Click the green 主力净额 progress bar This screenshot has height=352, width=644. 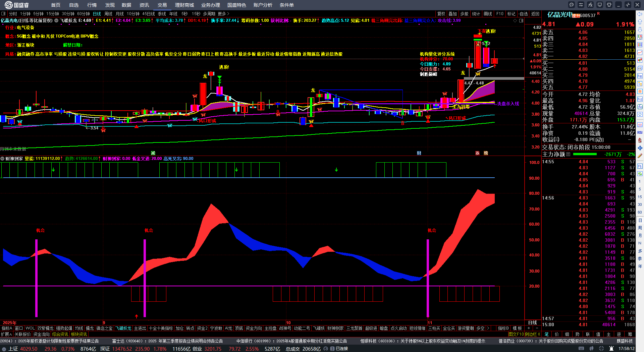pyautogui.click(x=585, y=154)
